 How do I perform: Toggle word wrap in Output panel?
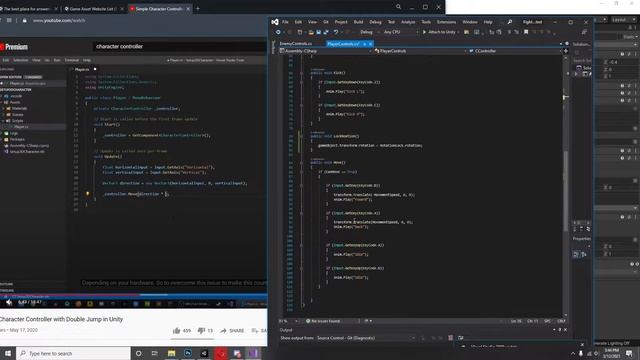coord(461,338)
